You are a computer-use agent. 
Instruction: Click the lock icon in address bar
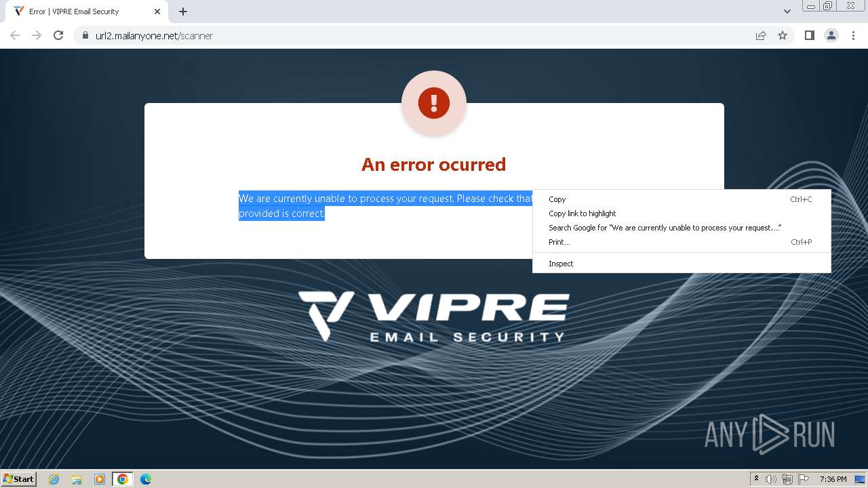(x=85, y=35)
